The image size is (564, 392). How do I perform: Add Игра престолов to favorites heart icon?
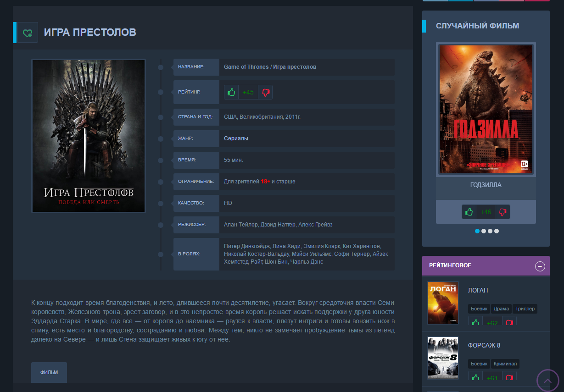tap(28, 33)
